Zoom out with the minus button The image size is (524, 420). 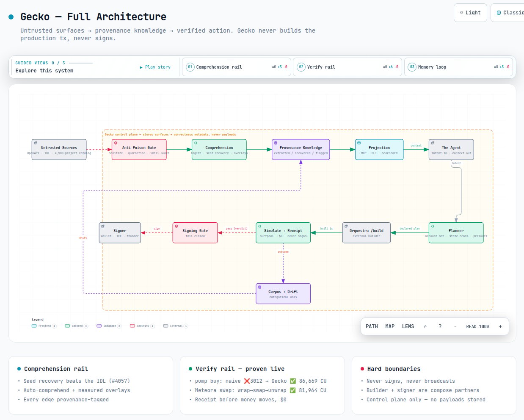(x=455, y=326)
